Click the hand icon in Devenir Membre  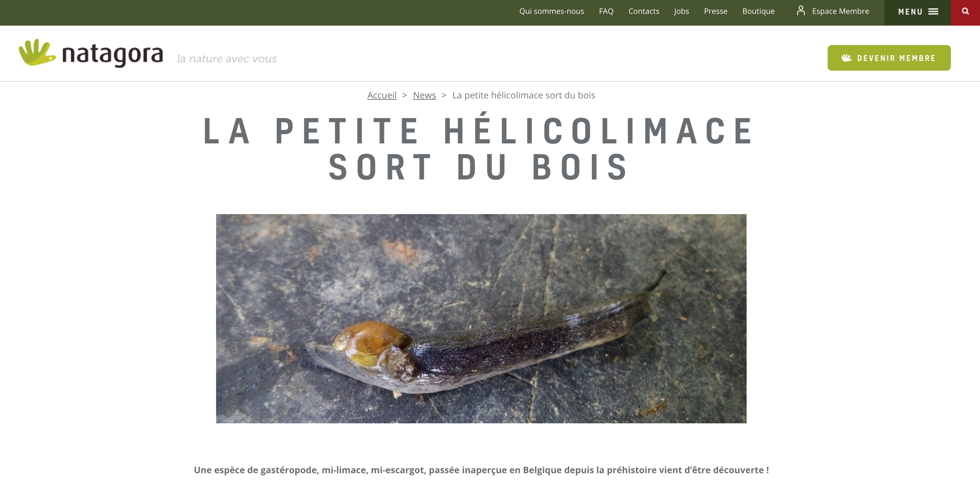[x=846, y=58]
